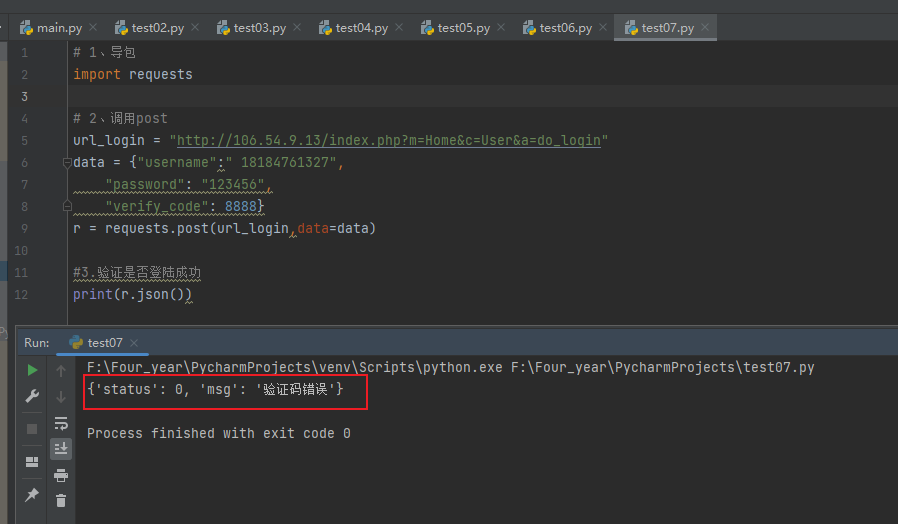Place cursor on empty line 3

click(481, 96)
